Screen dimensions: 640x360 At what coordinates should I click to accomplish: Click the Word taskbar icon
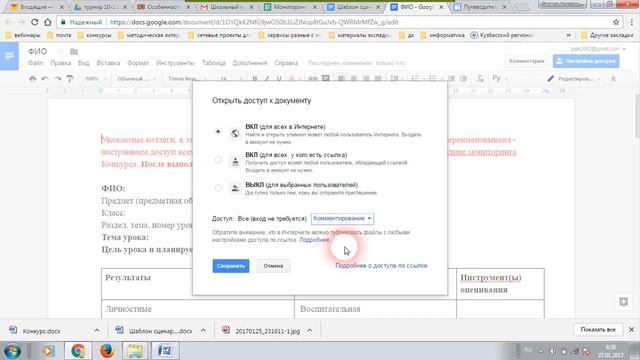[165, 351]
